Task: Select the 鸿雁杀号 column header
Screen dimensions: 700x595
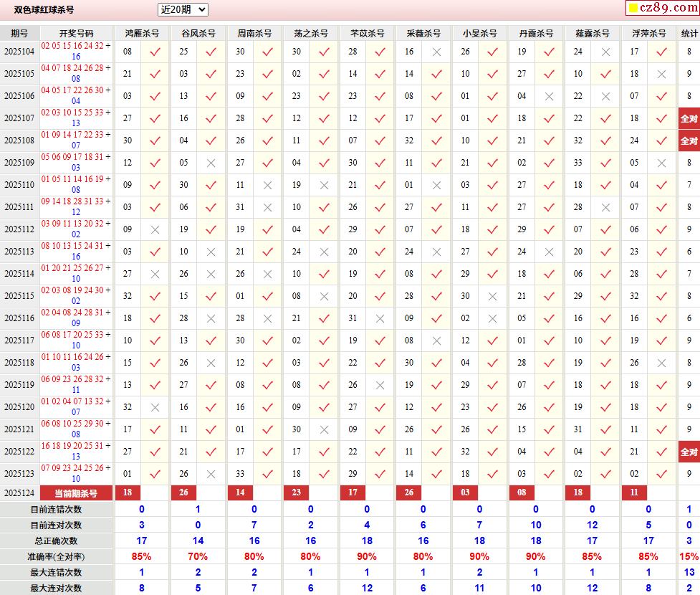Action: pyautogui.click(x=142, y=34)
